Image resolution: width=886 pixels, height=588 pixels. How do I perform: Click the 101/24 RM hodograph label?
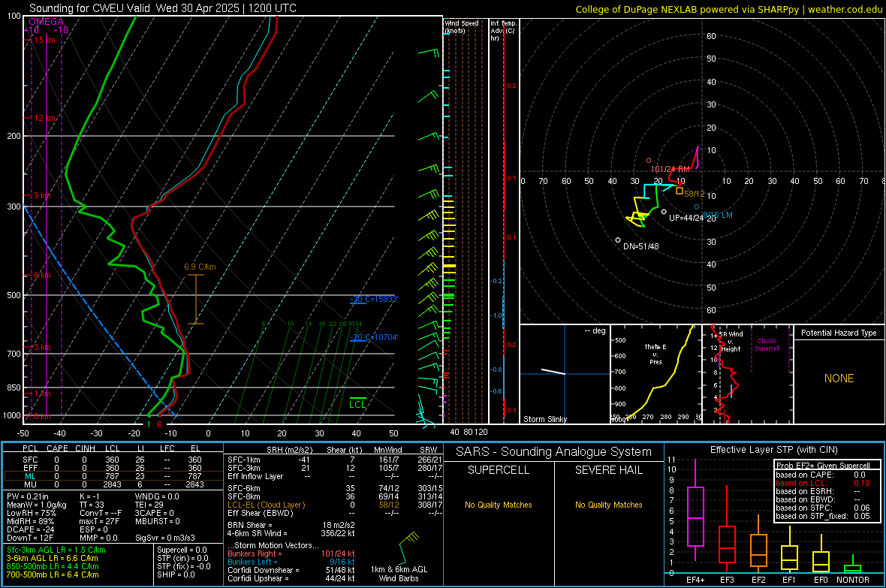(671, 169)
